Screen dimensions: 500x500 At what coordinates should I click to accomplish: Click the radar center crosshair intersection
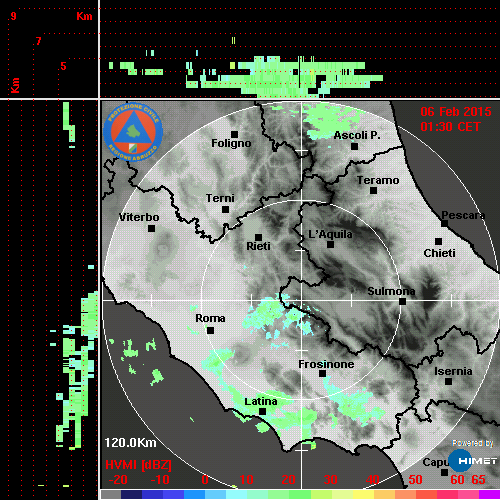click(302, 301)
